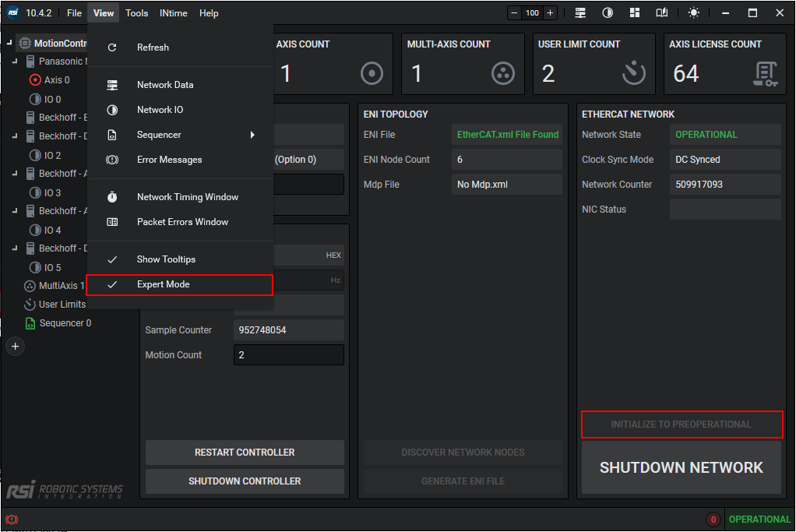Click the round plus button below the tree

15,347
